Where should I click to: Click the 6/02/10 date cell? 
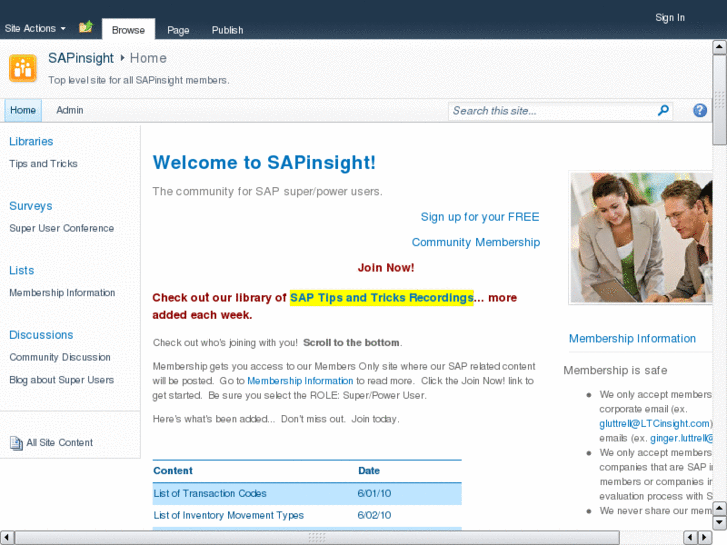coord(374,515)
